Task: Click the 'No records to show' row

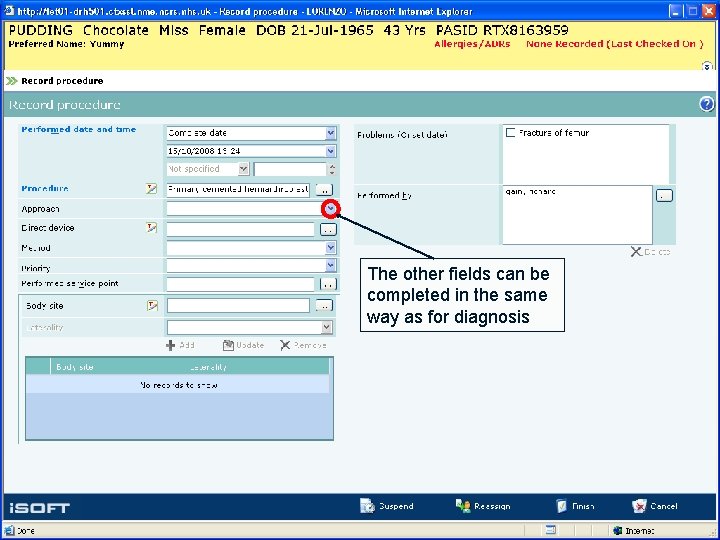Action: click(x=178, y=385)
